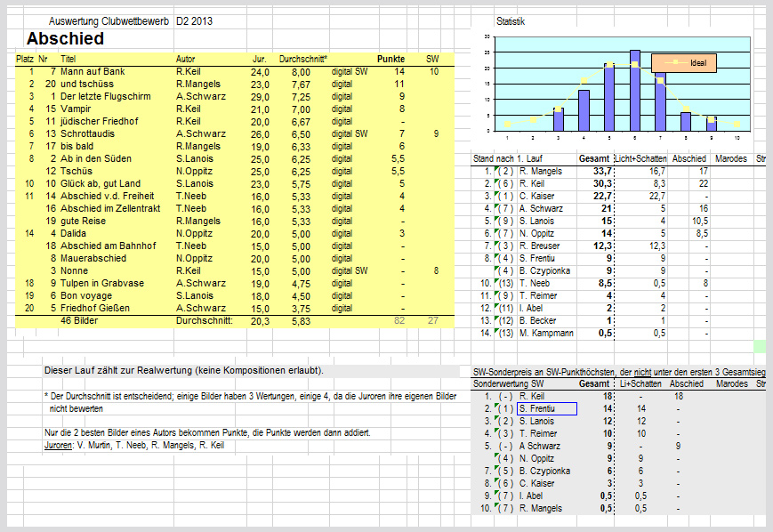This screenshot has height=532, width=773.
Task: Select total '30,3' for R. Keil
Action: (602, 184)
